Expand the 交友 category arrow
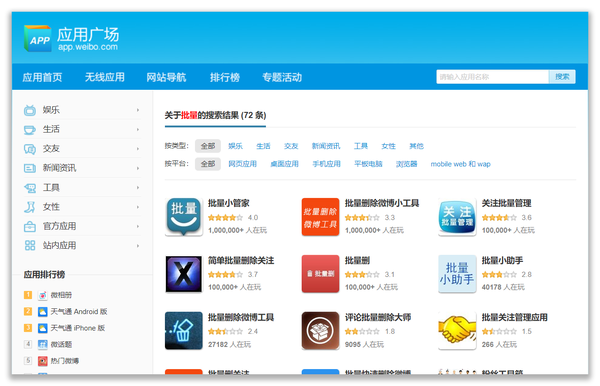Image resolution: width=600 pixels, height=386 pixels. (x=138, y=149)
